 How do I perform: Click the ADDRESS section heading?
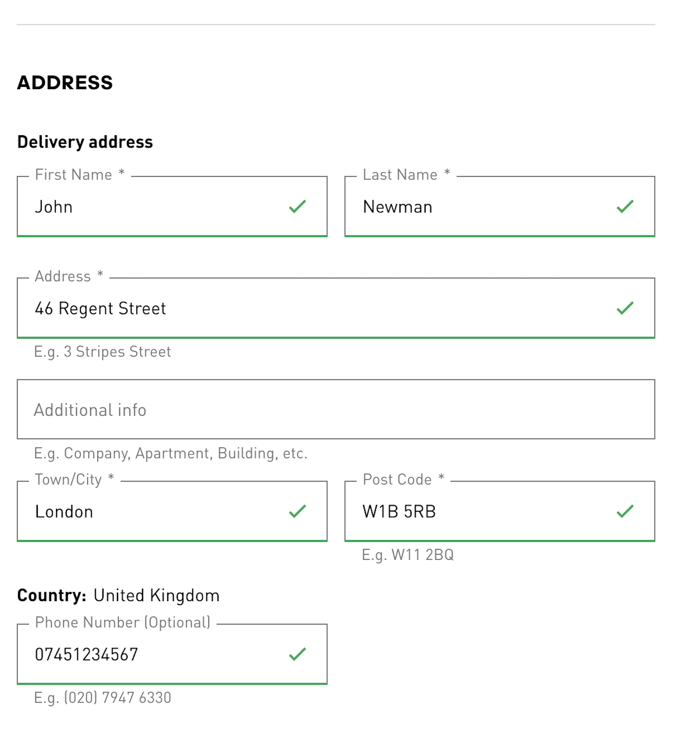click(65, 83)
